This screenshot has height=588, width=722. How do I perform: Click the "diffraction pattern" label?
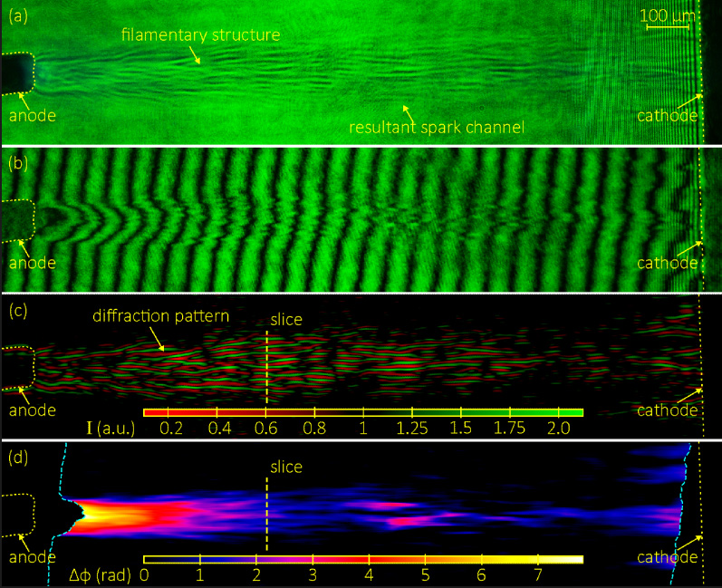[x=160, y=316]
